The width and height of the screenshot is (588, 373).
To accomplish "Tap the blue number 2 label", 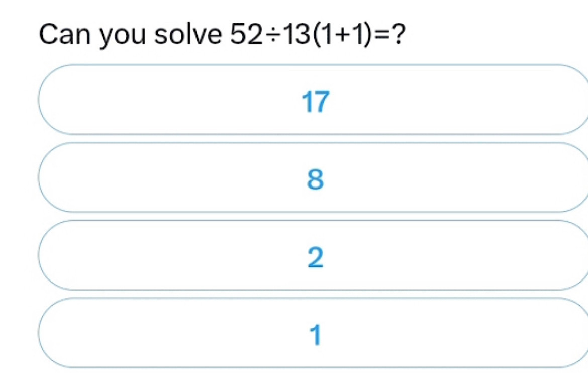I will click(x=316, y=257).
